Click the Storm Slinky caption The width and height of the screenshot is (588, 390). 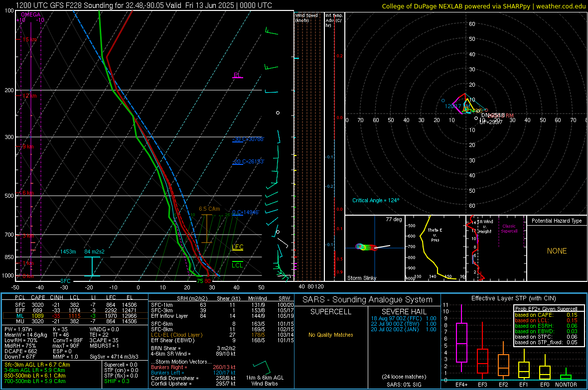coord(361,278)
